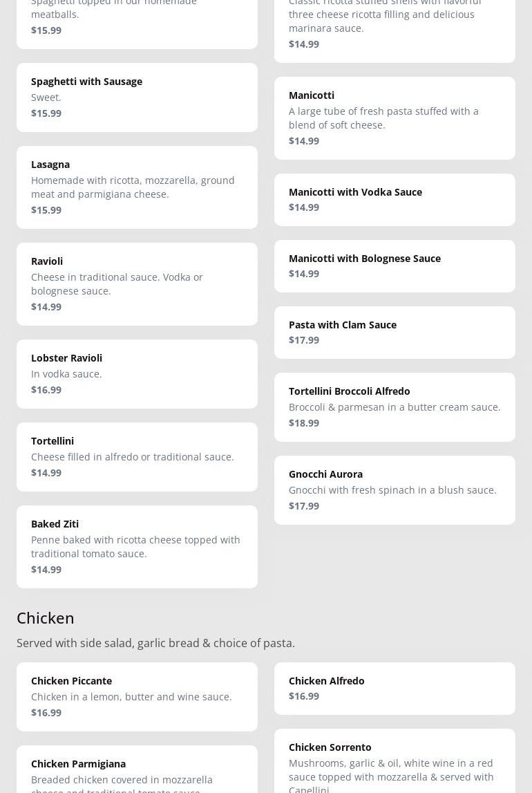Viewport: 532px width, 793px height.
Task: Select the Lasagna dish card
Action: [x=137, y=187]
